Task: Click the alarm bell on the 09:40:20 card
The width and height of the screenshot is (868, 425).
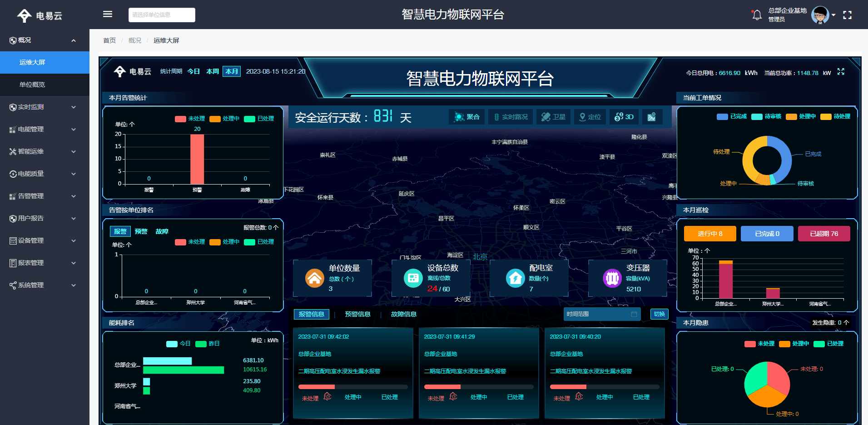Action: tap(579, 397)
